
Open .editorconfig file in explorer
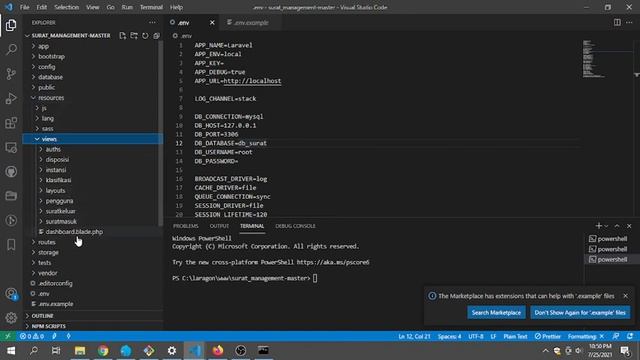pos(56,283)
